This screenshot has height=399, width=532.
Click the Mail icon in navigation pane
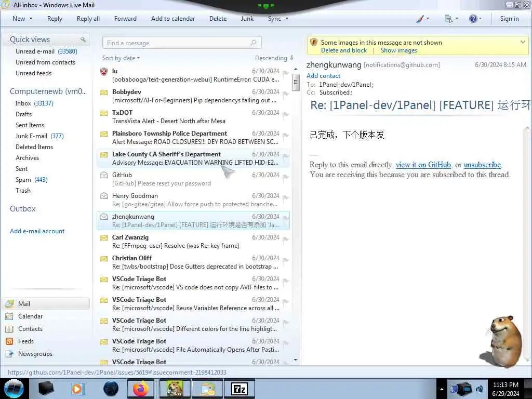click(x=9, y=303)
